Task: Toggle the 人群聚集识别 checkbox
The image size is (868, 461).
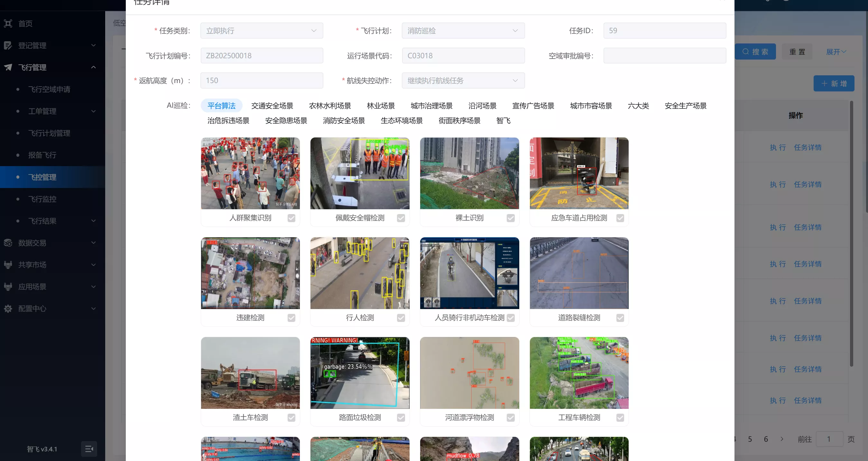Action: [x=291, y=218]
